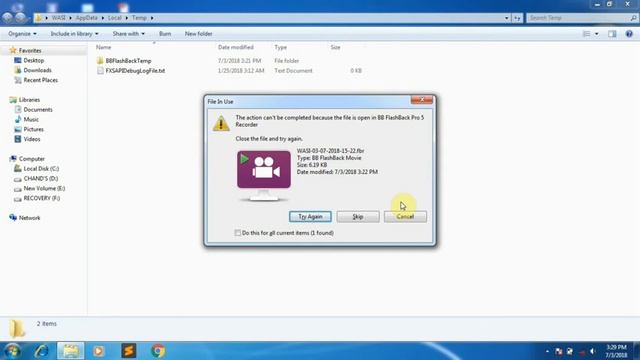Open the Windows Start menu
This screenshot has width=640, height=360.
tap(12, 351)
